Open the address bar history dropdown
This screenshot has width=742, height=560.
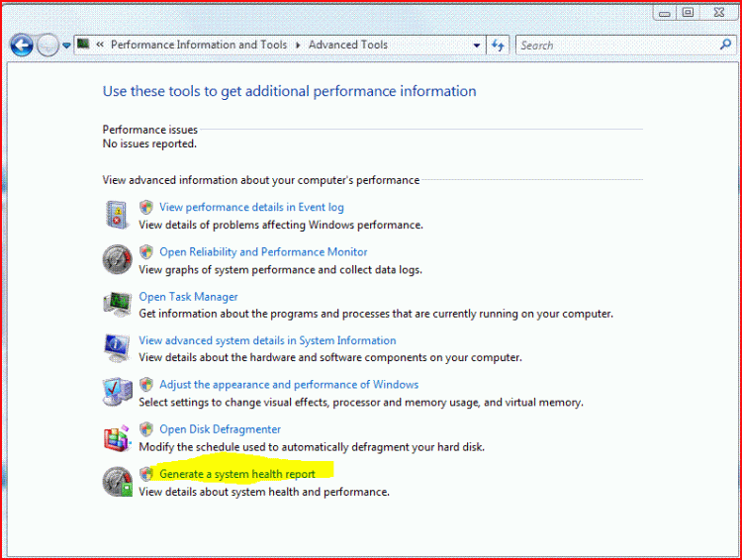point(477,46)
